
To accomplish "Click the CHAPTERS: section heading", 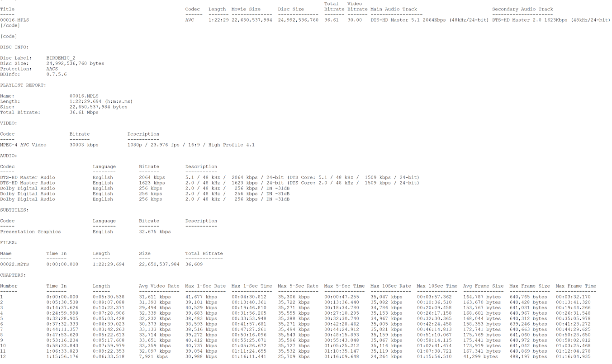I will point(13,275).
